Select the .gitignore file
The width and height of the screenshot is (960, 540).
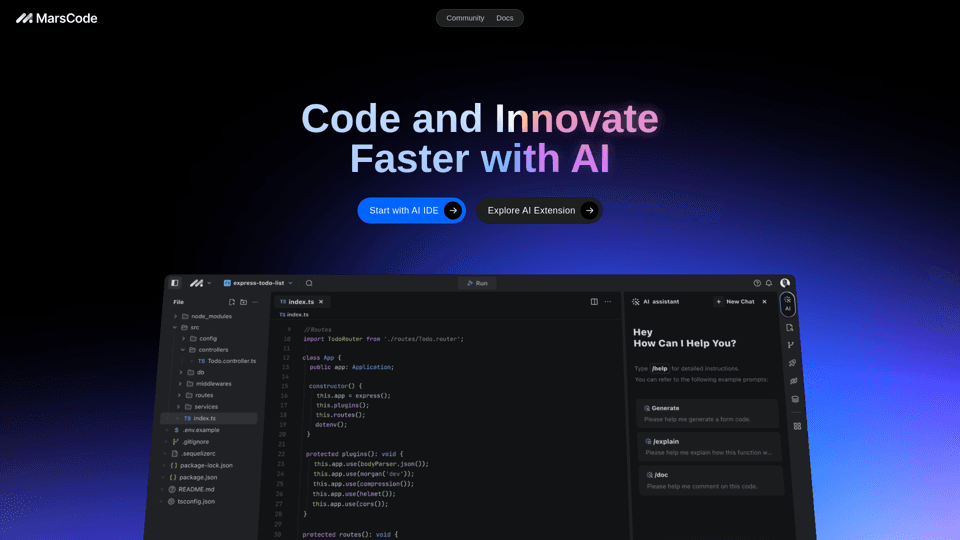[190, 442]
